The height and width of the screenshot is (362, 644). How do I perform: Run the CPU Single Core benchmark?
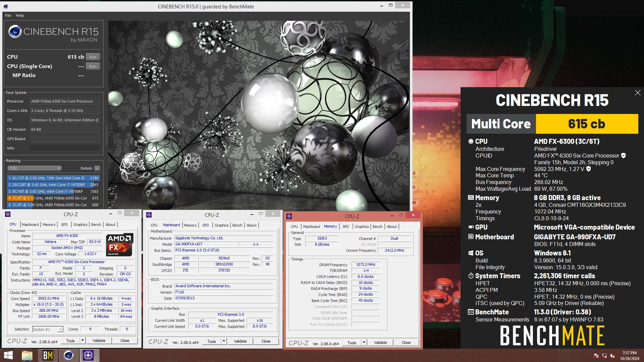pos(93,66)
